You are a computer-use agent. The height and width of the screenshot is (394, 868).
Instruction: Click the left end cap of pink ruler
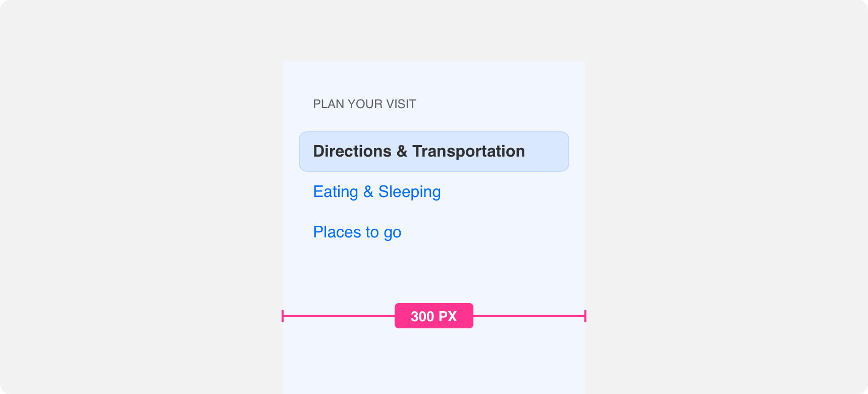283,316
